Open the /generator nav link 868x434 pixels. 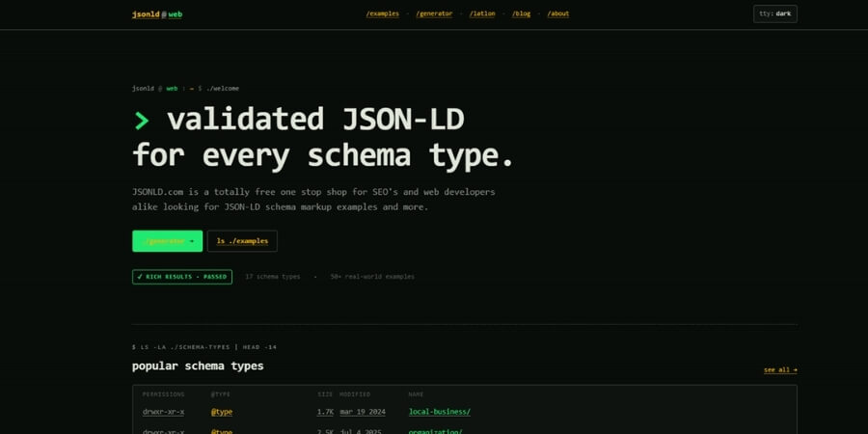click(434, 14)
